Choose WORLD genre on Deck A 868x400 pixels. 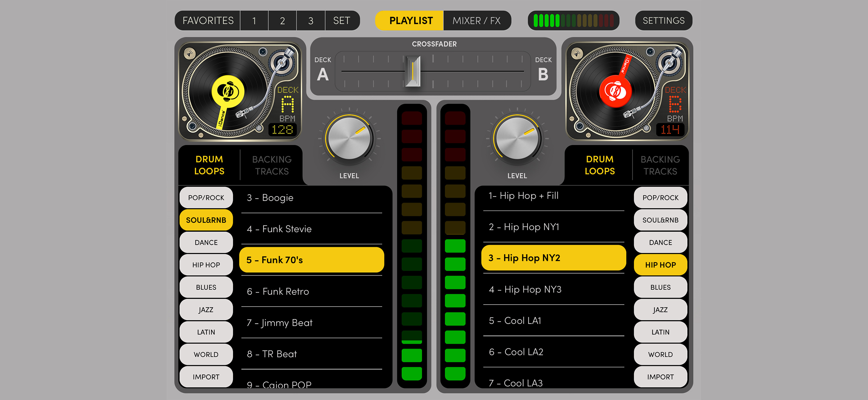click(206, 354)
